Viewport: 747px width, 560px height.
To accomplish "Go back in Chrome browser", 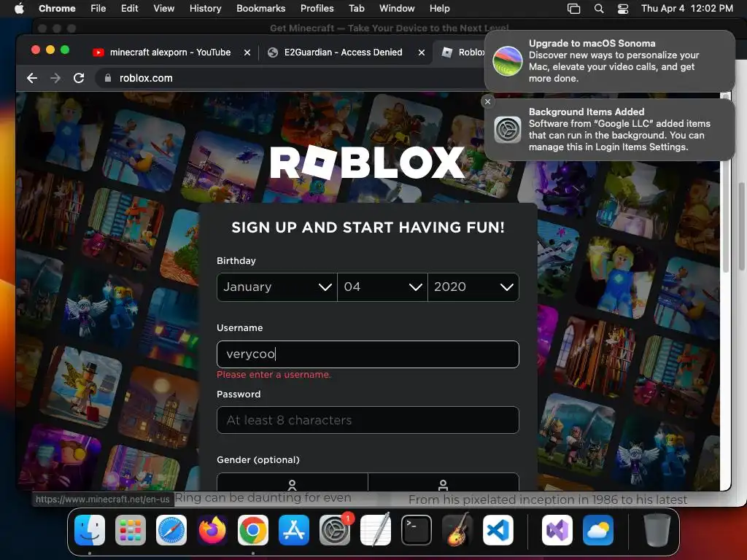I will coord(32,78).
